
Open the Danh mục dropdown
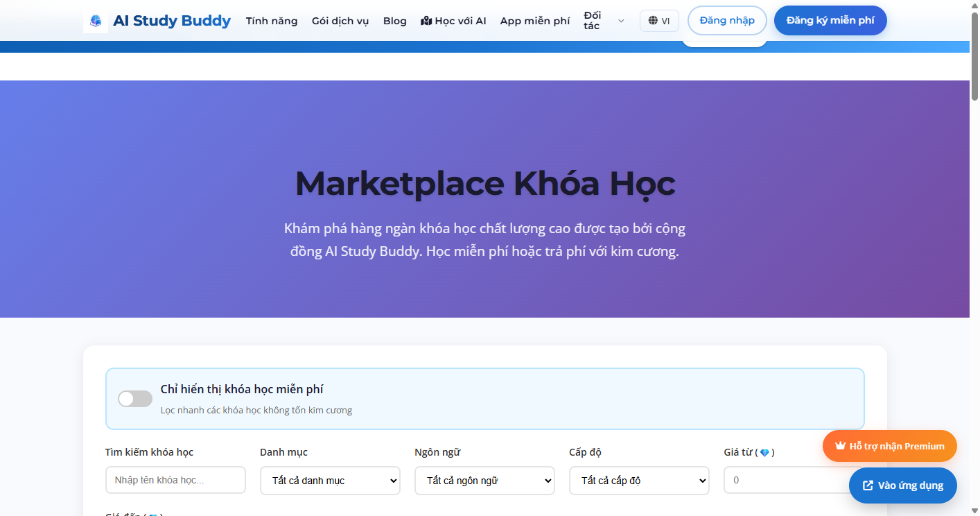click(330, 481)
